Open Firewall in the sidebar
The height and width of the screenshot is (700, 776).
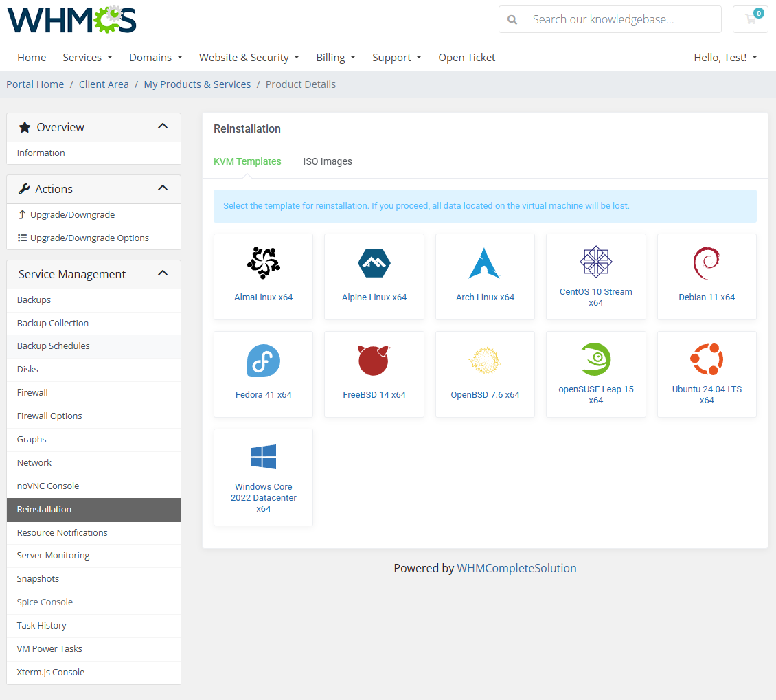coord(93,392)
